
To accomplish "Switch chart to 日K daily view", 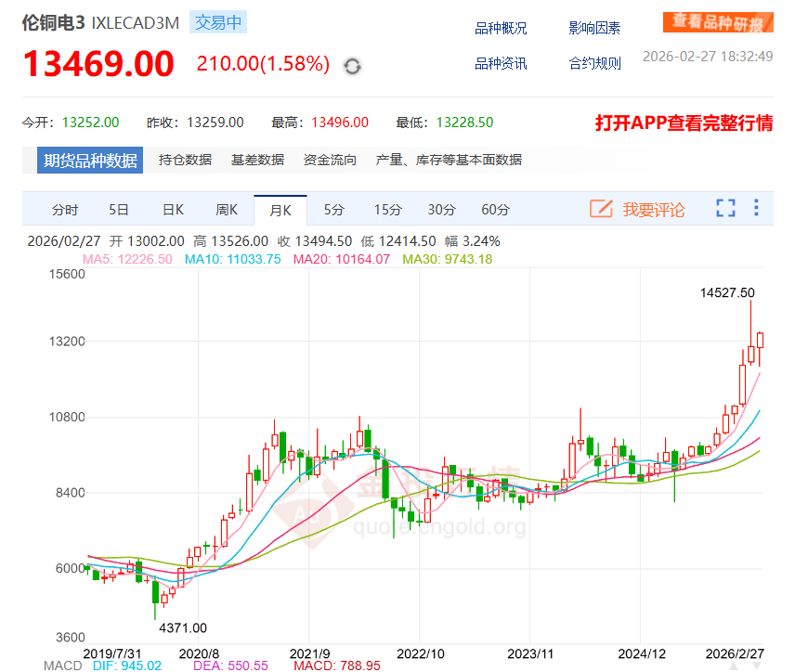I will click(x=172, y=210).
